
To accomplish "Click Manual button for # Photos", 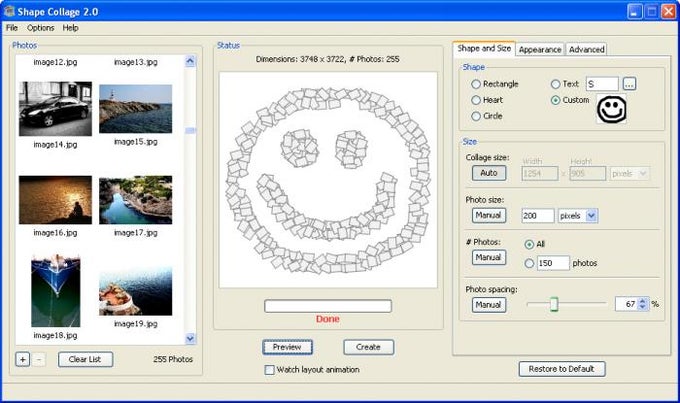I will [489, 257].
